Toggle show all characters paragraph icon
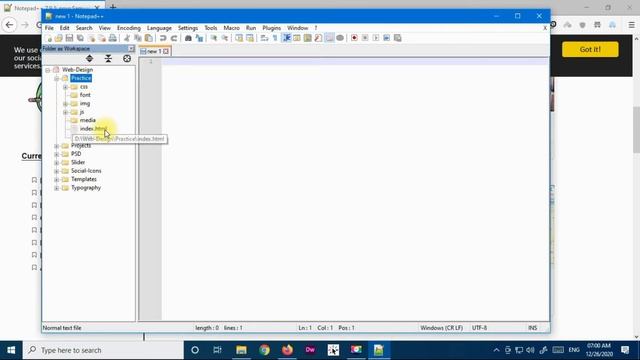 pos(275,38)
